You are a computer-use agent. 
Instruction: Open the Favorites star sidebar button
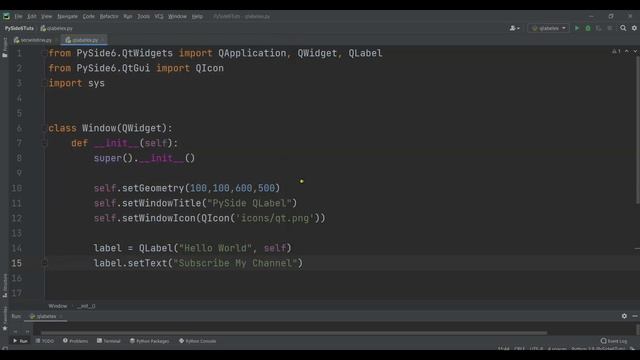click(x=4, y=318)
